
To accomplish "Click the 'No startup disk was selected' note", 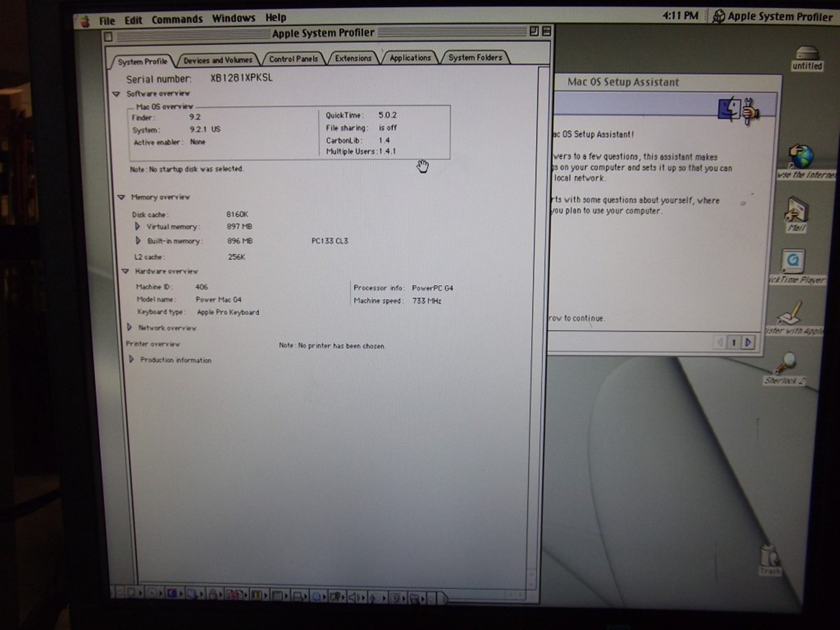I will pyautogui.click(x=186, y=169).
